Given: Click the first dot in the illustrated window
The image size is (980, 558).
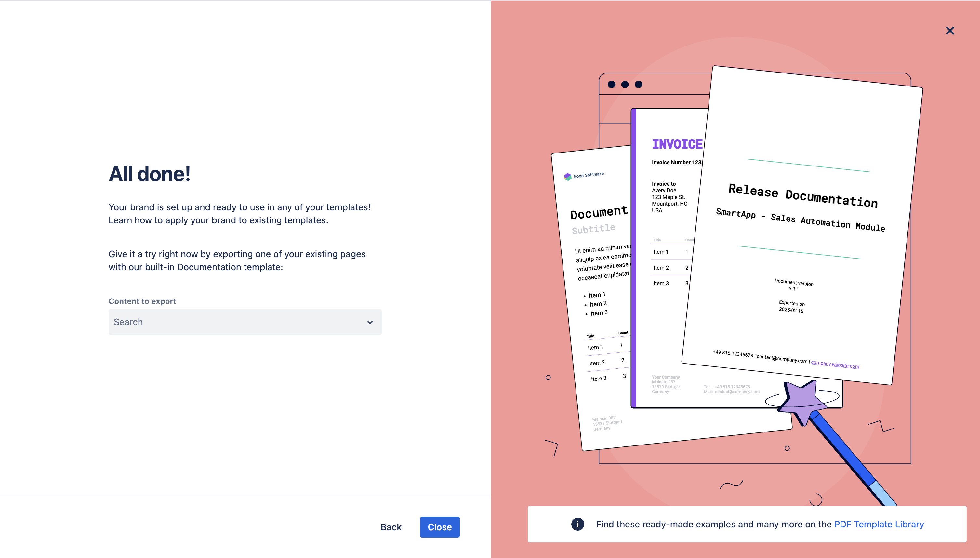Looking at the screenshot, I should [612, 84].
